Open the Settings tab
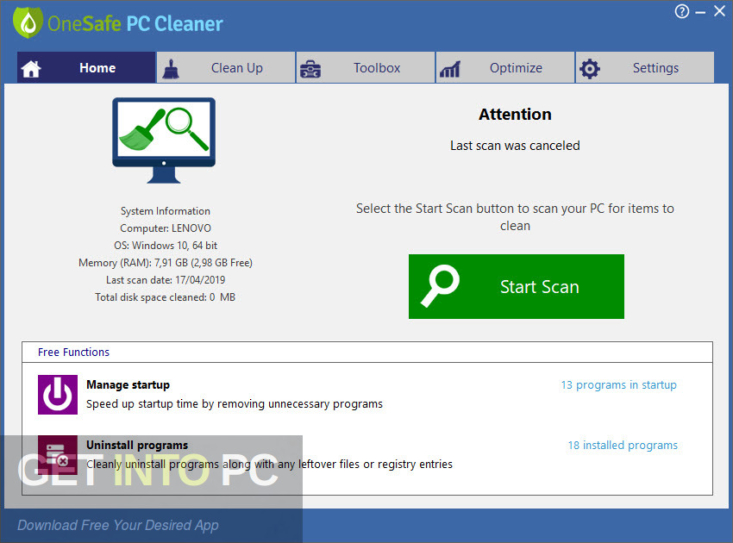 [645, 68]
